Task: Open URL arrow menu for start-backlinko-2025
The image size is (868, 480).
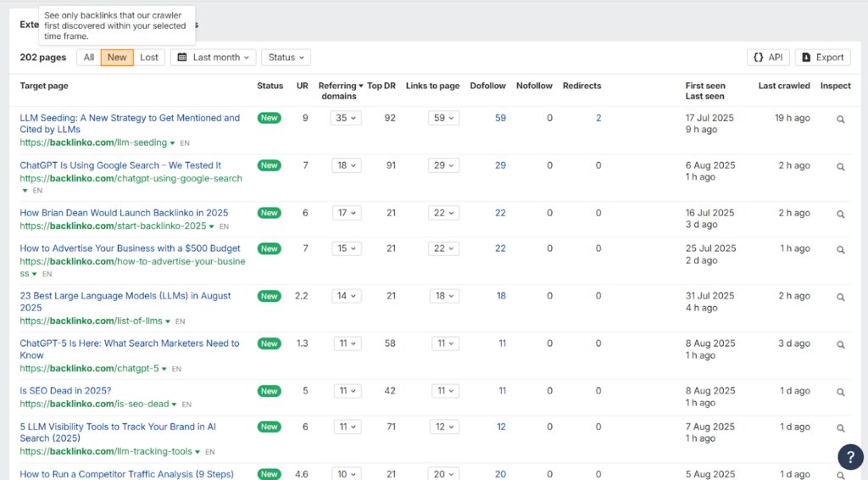Action: tap(211, 226)
